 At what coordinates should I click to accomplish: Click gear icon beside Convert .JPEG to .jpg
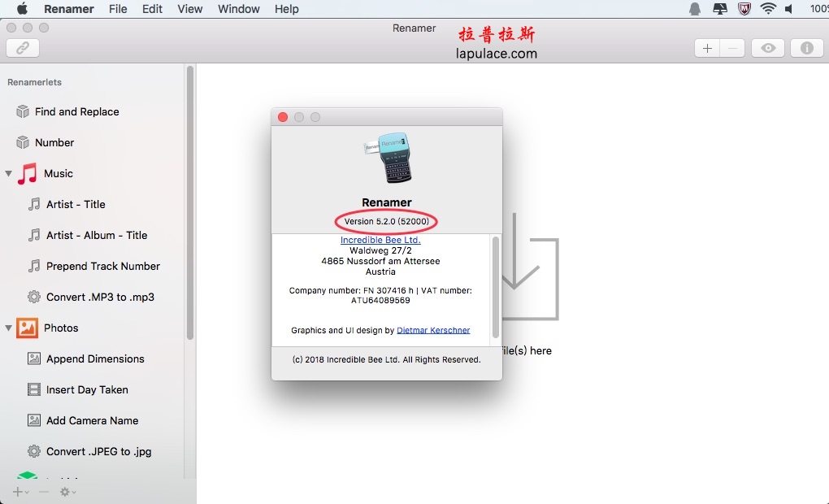click(34, 451)
